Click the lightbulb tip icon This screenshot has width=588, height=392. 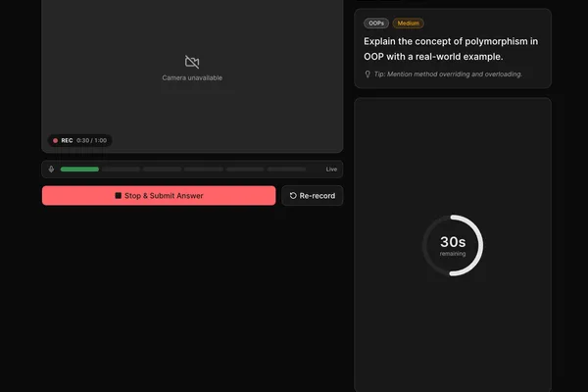pyautogui.click(x=367, y=74)
